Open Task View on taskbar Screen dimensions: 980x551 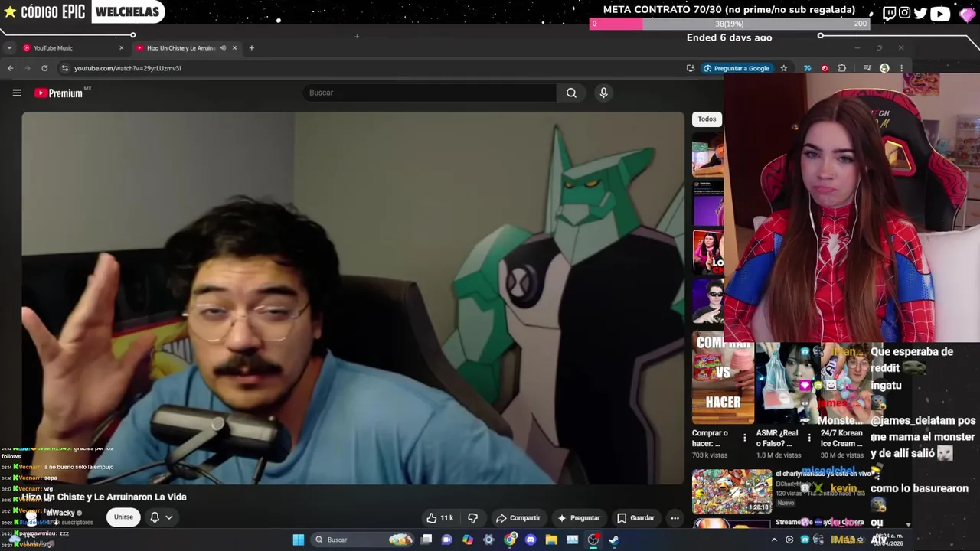pyautogui.click(x=426, y=540)
